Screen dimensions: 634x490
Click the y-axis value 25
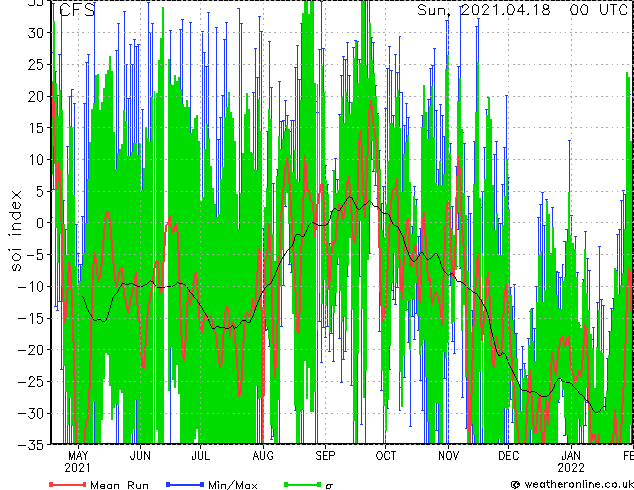click(x=35, y=64)
